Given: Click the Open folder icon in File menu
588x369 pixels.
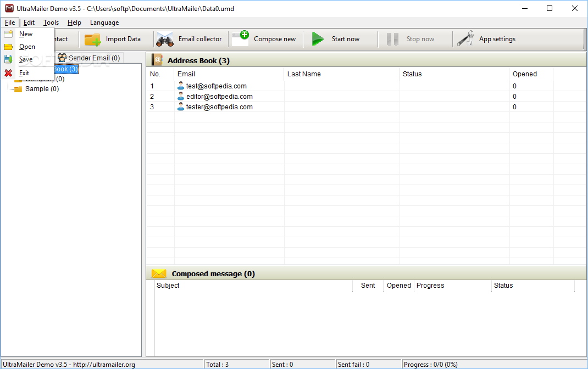Looking at the screenshot, I should coord(8,47).
